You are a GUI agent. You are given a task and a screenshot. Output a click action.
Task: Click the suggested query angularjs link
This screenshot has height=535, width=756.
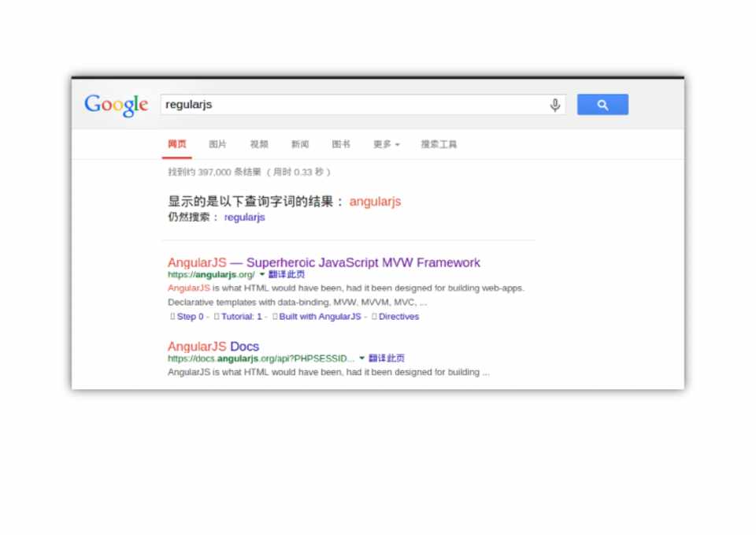pyautogui.click(x=375, y=202)
